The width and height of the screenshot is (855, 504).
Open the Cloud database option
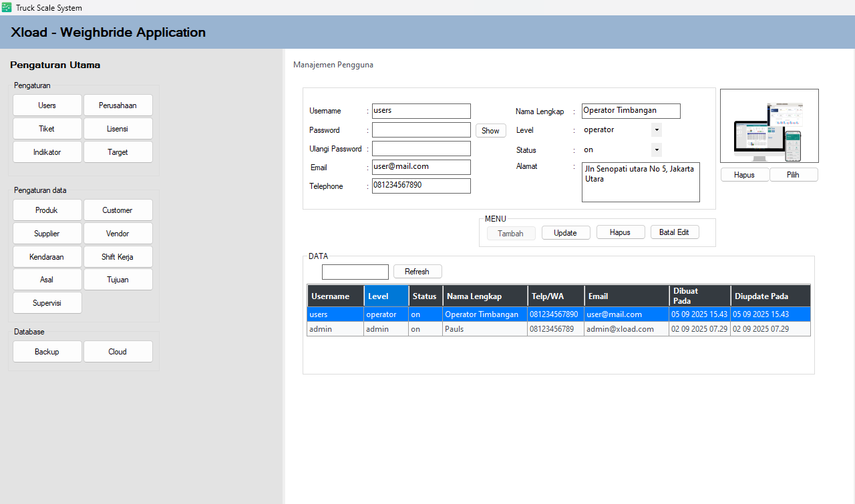118,352
